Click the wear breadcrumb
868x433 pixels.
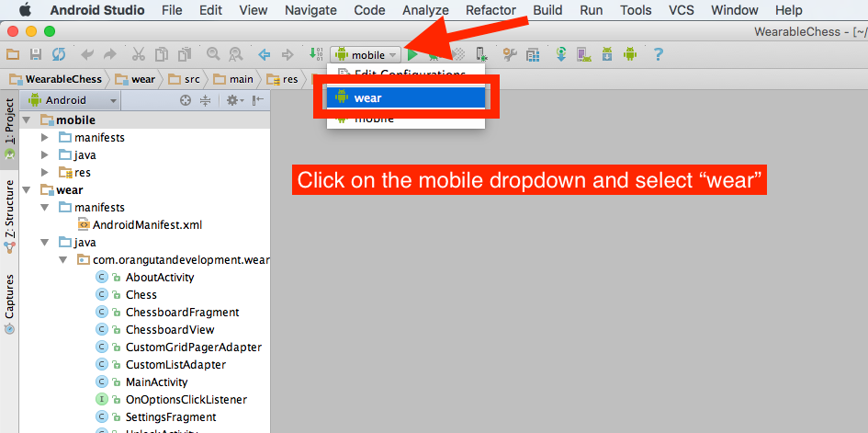(136, 79)
